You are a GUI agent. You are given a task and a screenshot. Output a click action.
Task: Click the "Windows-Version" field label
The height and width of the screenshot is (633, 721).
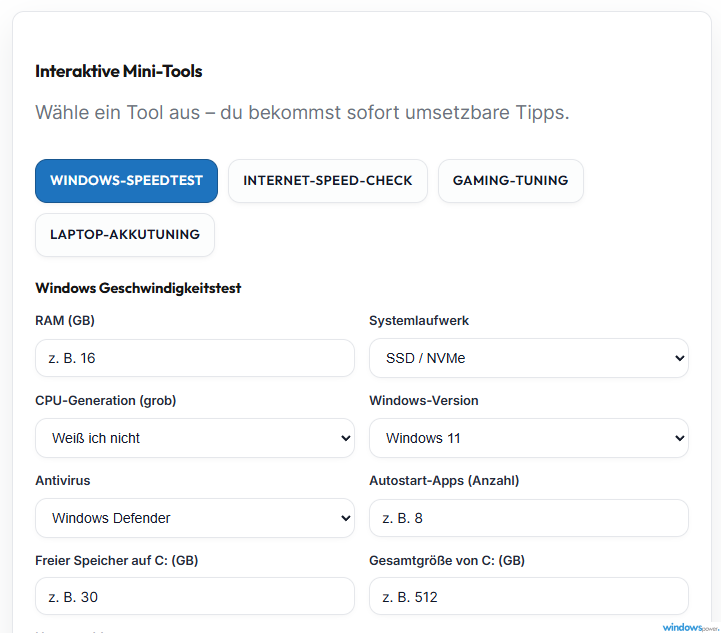coord(424,401)
